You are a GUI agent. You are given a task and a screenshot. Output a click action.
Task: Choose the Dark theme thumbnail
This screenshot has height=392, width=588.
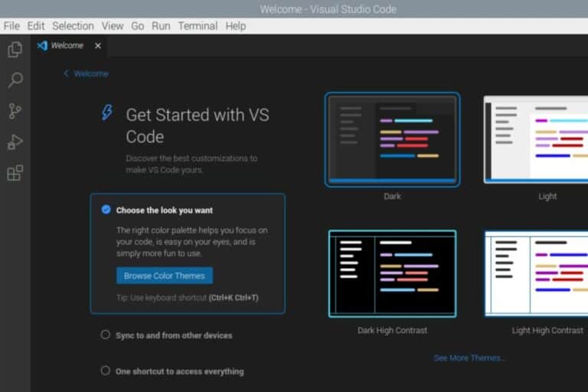point(392,139)
